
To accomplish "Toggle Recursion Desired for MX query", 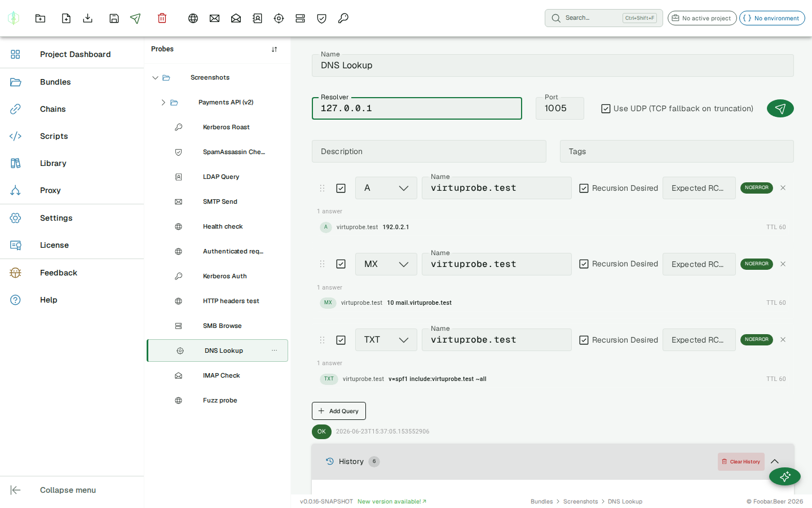I will coord(584,264).
